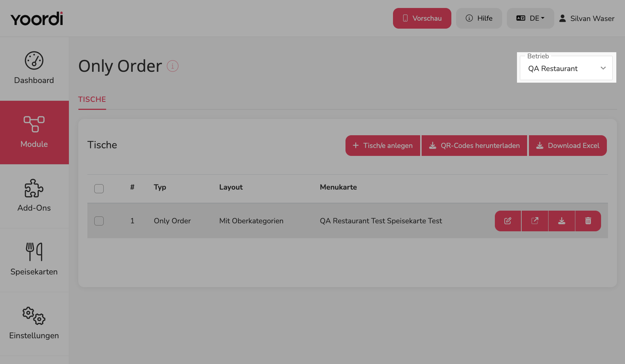Image resolution: width=625 pixels, height=364 pixels.
Task: Select the Module sidebar icon
Action: 34,124
